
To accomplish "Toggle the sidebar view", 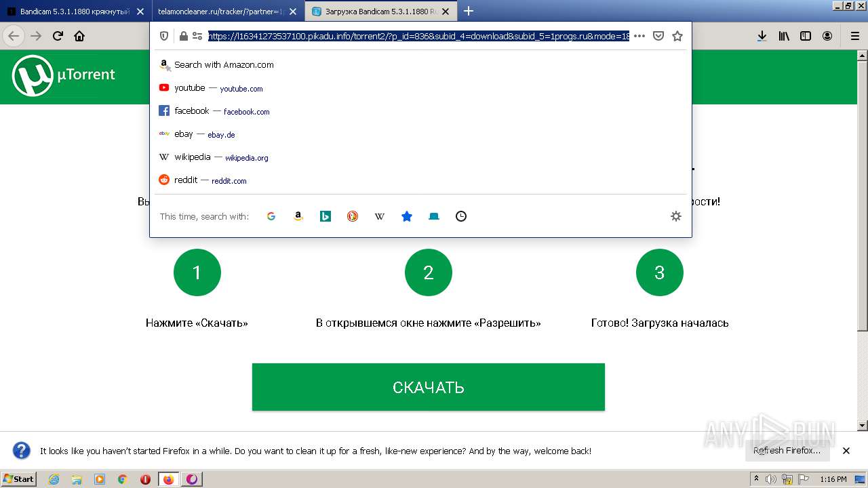I will (x=806, y=36).
